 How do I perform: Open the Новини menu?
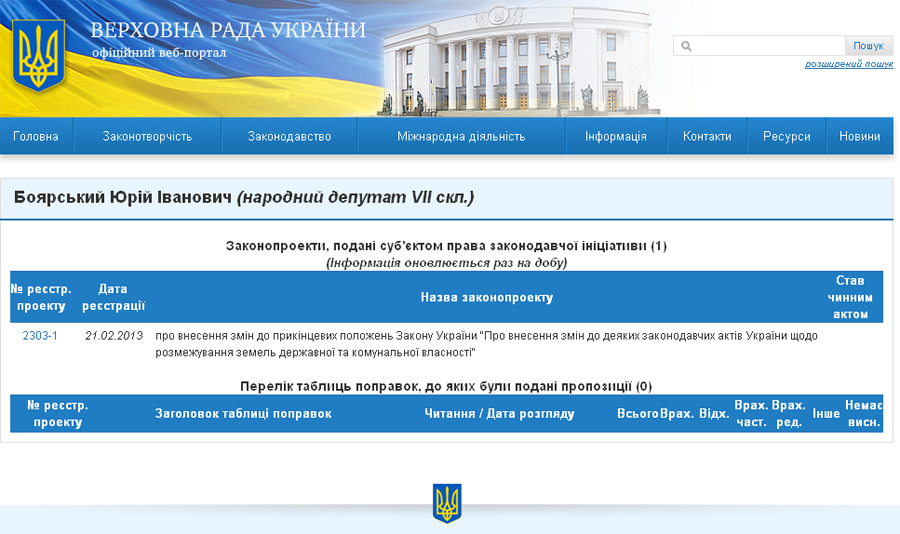(x=860, y=136)
